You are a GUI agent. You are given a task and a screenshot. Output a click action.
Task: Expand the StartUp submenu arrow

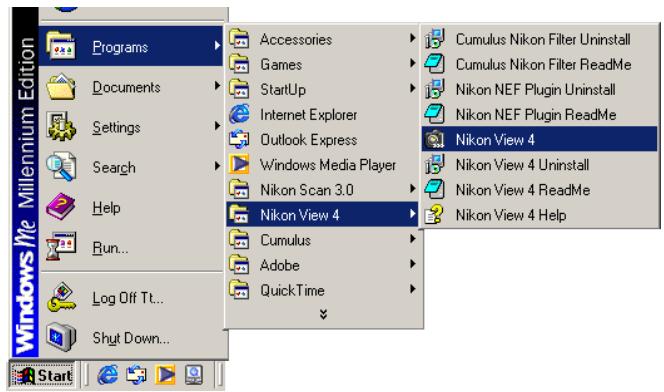(412, 88)
